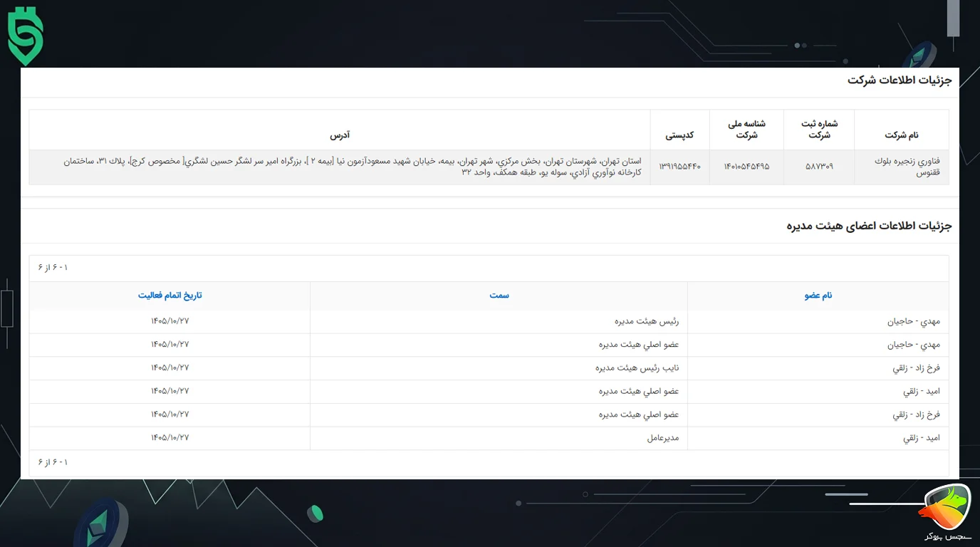Select national ID ۱۴۰۱۰۵۴۵۴۹۵ cell

point(746,167)
